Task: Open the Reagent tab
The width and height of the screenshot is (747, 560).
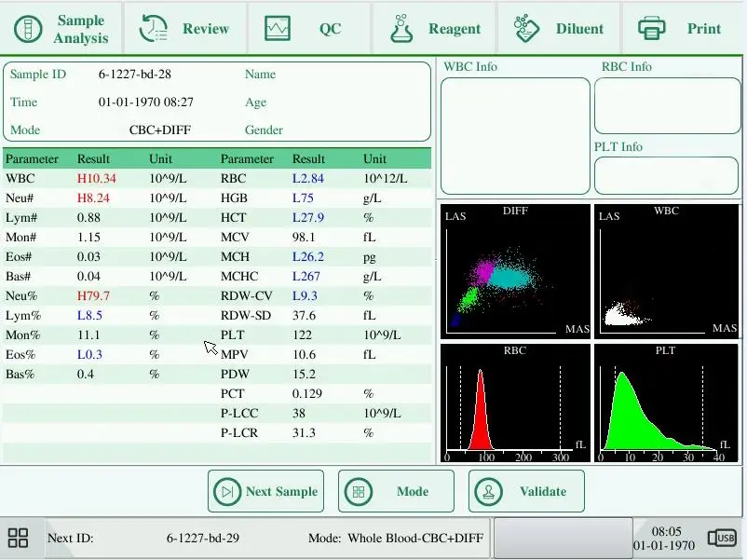Action: [x=433, y=29]
